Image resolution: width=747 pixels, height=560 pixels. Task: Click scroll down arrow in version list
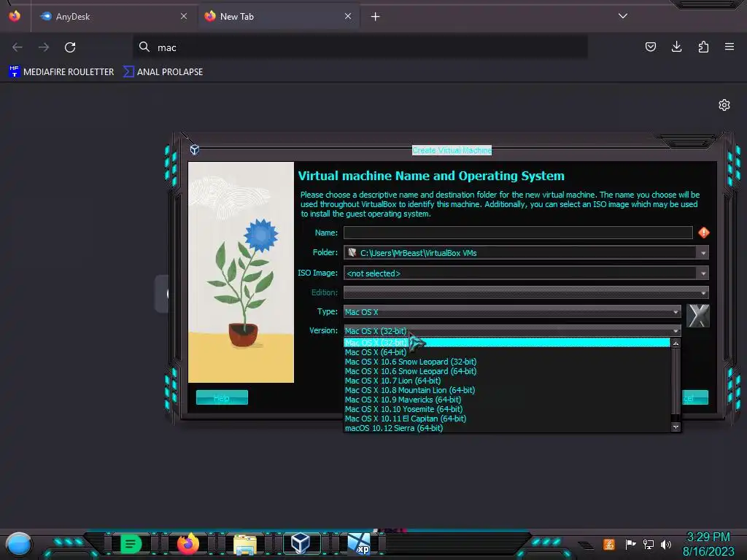(676, 427)
